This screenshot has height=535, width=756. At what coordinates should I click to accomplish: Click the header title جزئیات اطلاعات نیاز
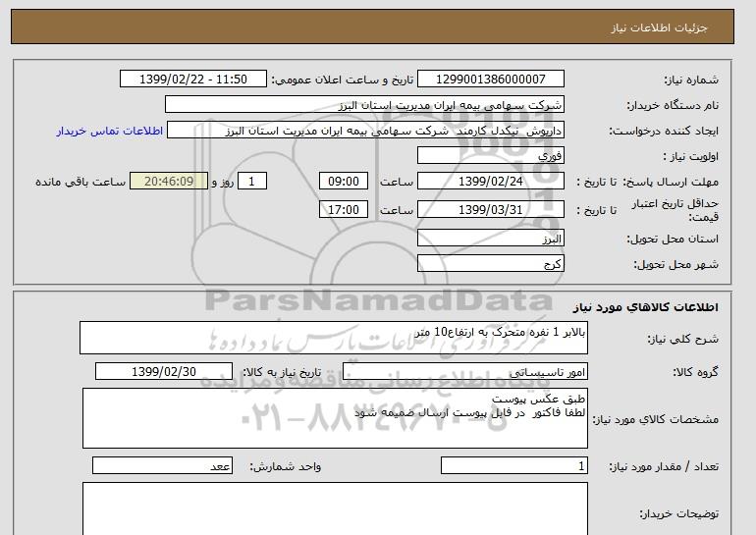coord(659,27)
